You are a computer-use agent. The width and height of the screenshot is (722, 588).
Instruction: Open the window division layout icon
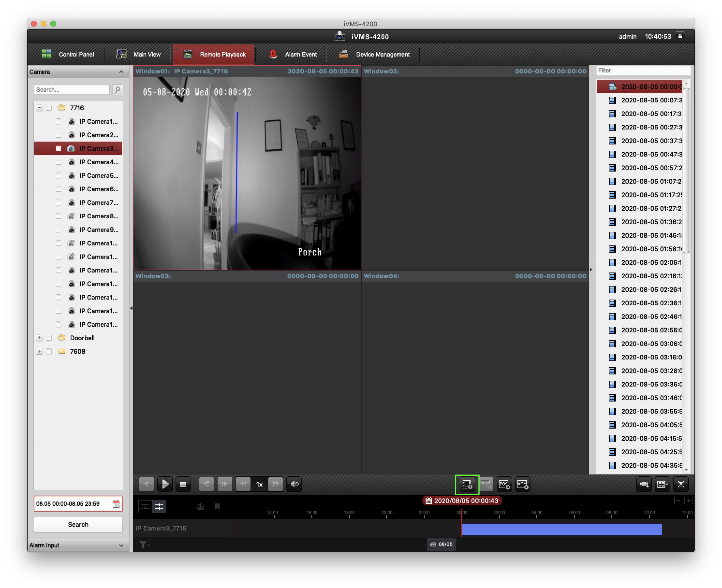tap(662, 484)
